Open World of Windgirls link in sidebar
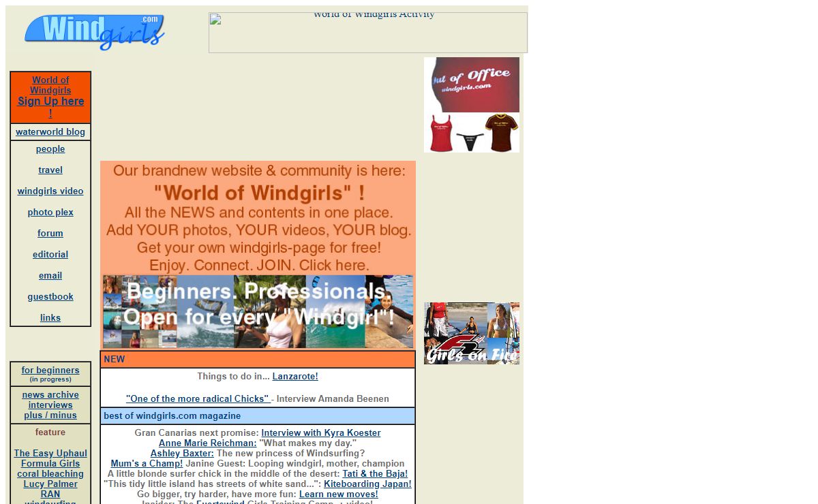The image size is (818, 504). click(x=50, y=85)
